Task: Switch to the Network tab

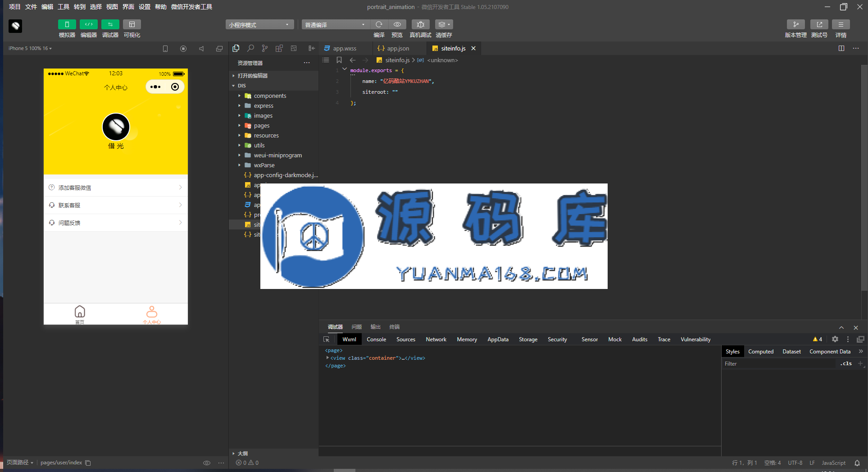Action: click(436, 339)
